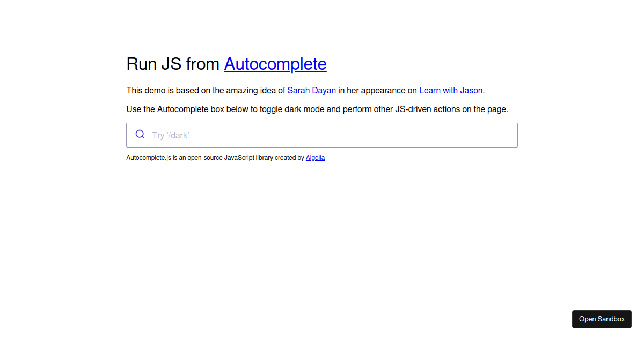Open the Autocomplete link in the heading

tap(275, 64)
